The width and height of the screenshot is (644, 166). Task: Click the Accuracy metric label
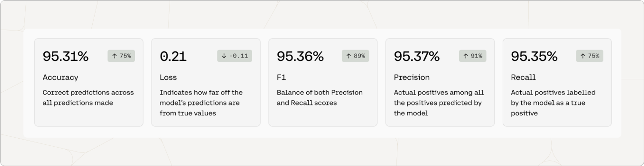tap(60, 77)
